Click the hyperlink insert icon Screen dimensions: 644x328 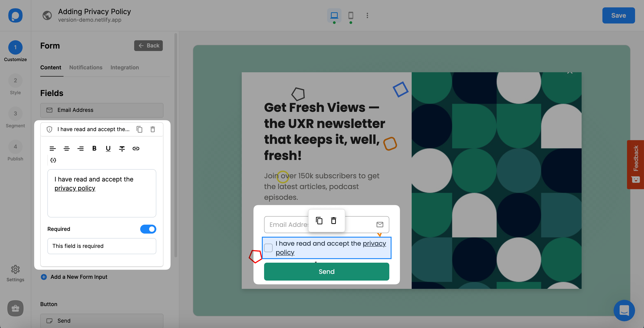136,148
